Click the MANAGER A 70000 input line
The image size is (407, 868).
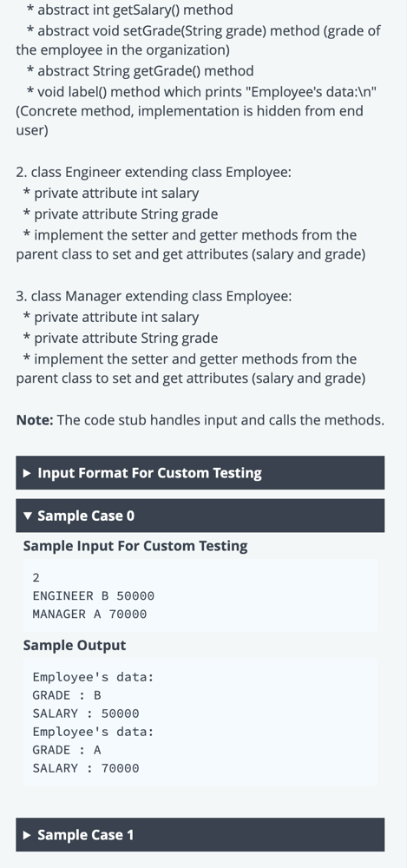89,614
